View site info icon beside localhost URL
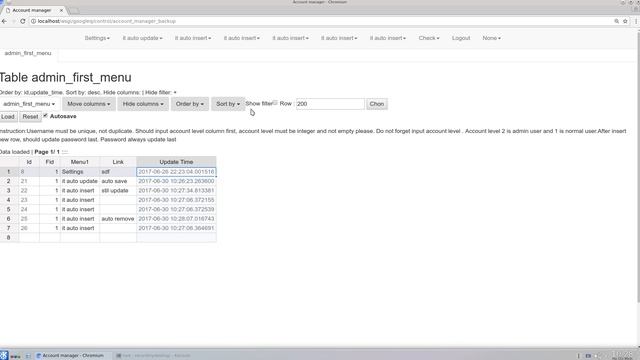 [33, 21]
